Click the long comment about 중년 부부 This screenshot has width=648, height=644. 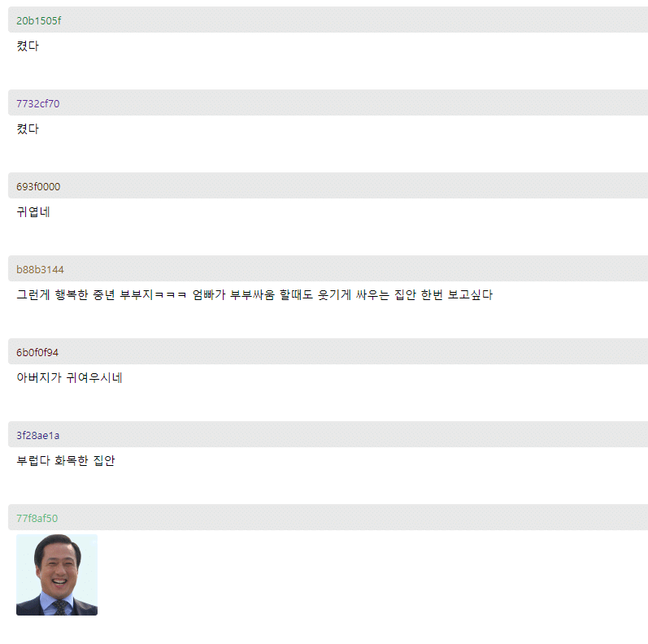254,294
